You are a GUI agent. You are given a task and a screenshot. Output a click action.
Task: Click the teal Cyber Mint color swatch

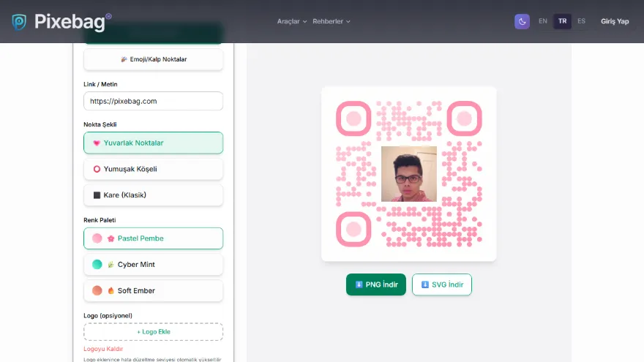pos(97,264)
